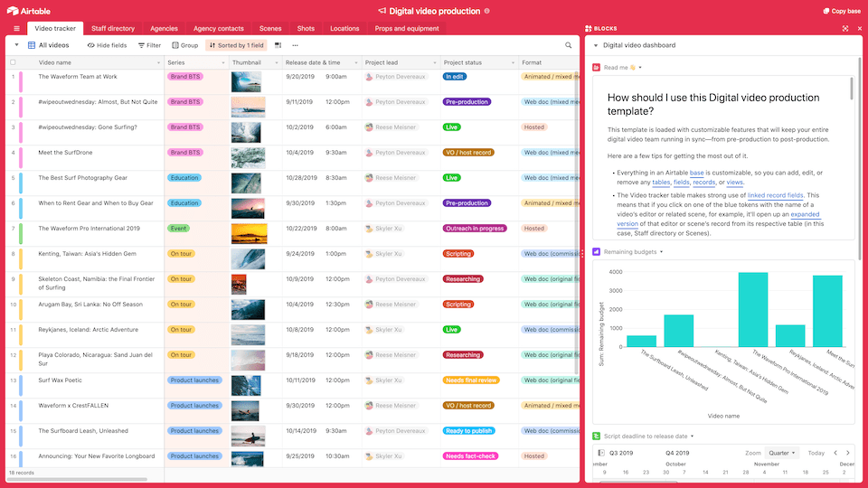The height and width of the screenshot is (488, 868).
Task: Switch to the Shots tab
Action: (x=306, y=28)
